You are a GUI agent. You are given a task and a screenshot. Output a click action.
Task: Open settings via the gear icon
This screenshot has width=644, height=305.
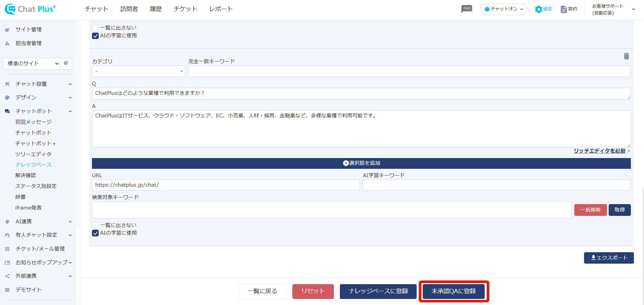[x=539, y=9]
